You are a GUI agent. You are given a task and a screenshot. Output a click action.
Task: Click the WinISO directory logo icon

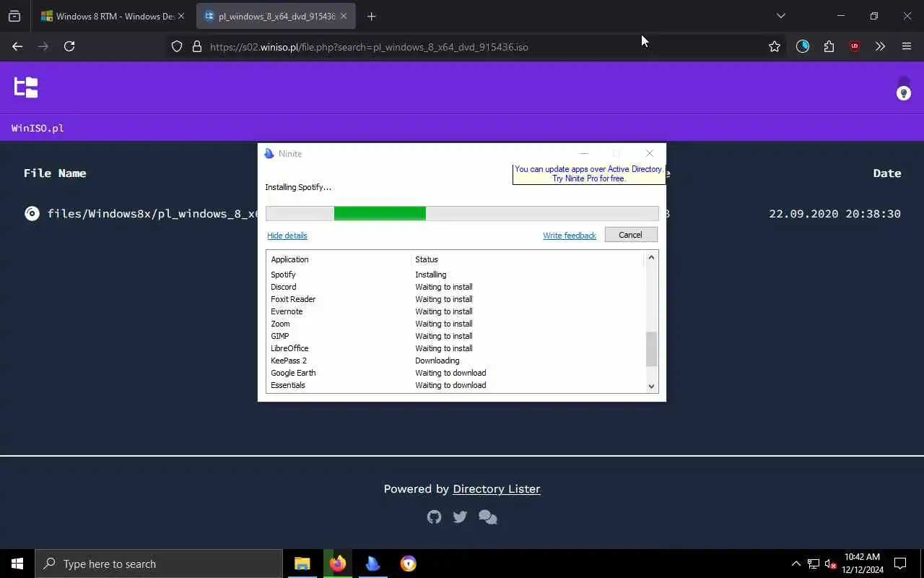pos(26,87)
